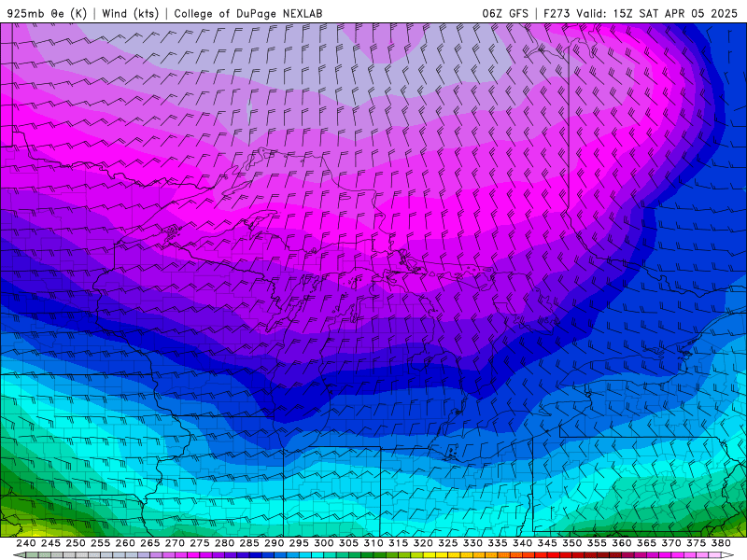Click the 380 value on the color scale

[x=720, y=543]
